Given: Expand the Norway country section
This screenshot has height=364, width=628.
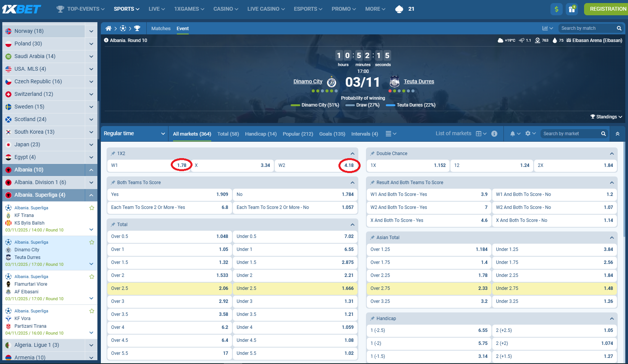Looking at the screenshot, I should pyautogui.click(x=91, y=31).
